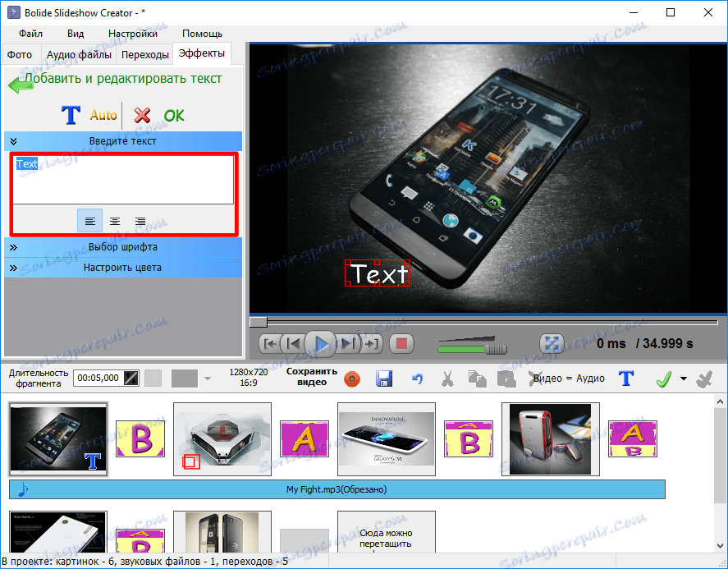Expand the Выбор шрифта section

pos(123,246)
